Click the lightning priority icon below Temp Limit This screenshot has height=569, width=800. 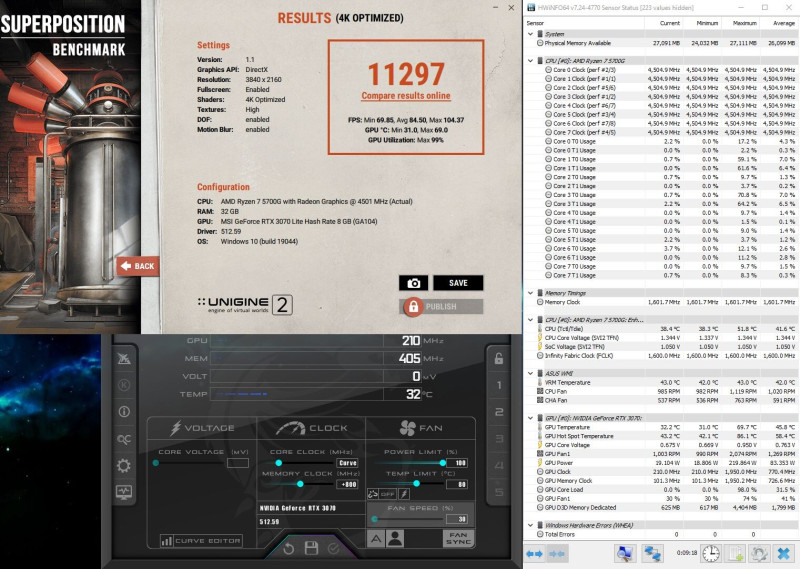point(404,494)
